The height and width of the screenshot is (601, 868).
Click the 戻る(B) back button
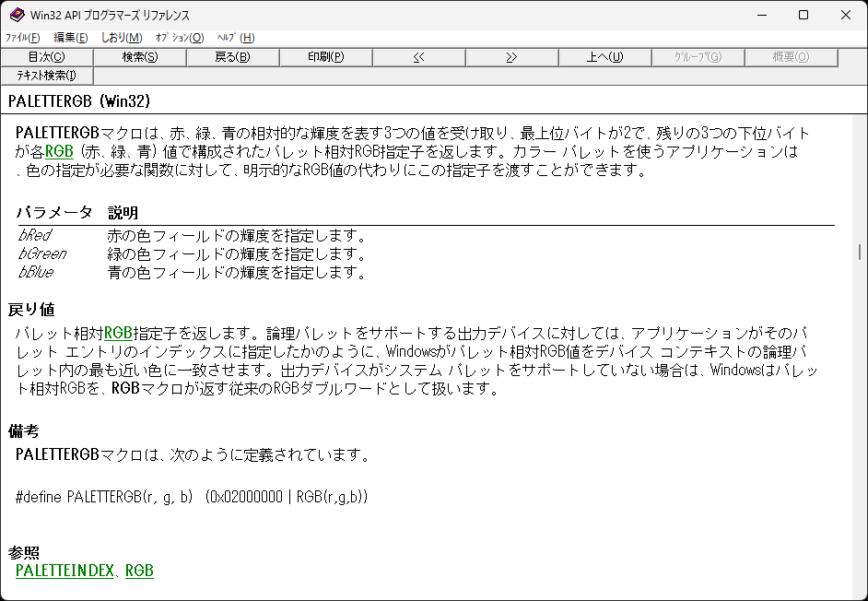pyautogui.click(x=233, y=57)
